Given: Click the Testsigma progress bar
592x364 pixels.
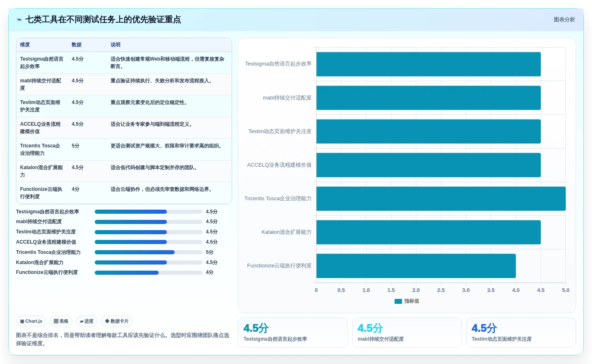Looking at the screenshot, I should point(148,212).
